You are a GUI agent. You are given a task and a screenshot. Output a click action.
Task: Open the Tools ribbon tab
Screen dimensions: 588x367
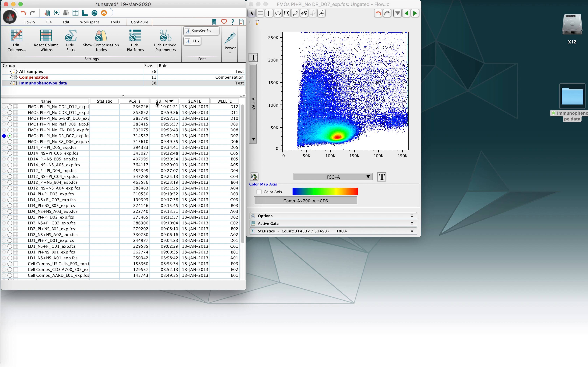click(115, 22)
